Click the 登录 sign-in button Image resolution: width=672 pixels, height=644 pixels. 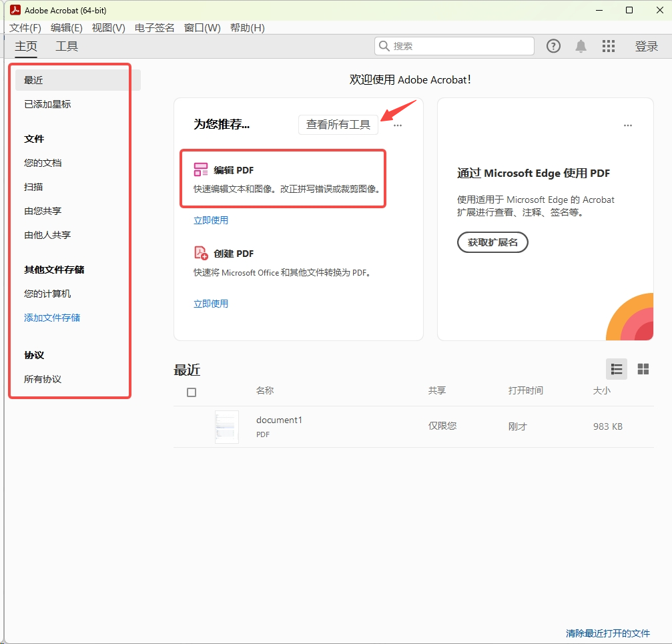(646, 46)
